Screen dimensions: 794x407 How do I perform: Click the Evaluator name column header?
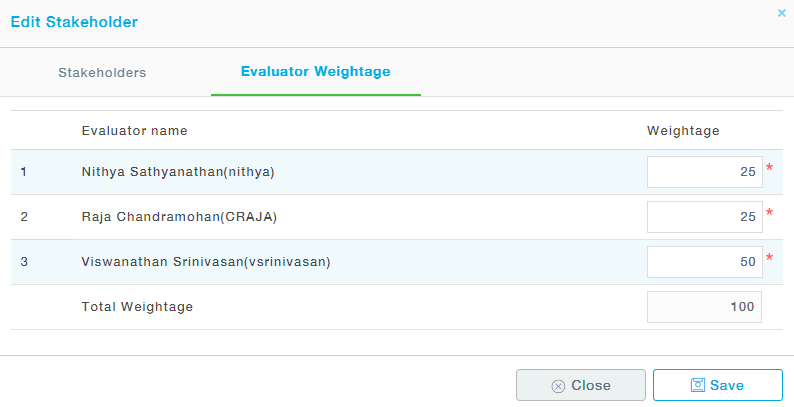[134, 131]
